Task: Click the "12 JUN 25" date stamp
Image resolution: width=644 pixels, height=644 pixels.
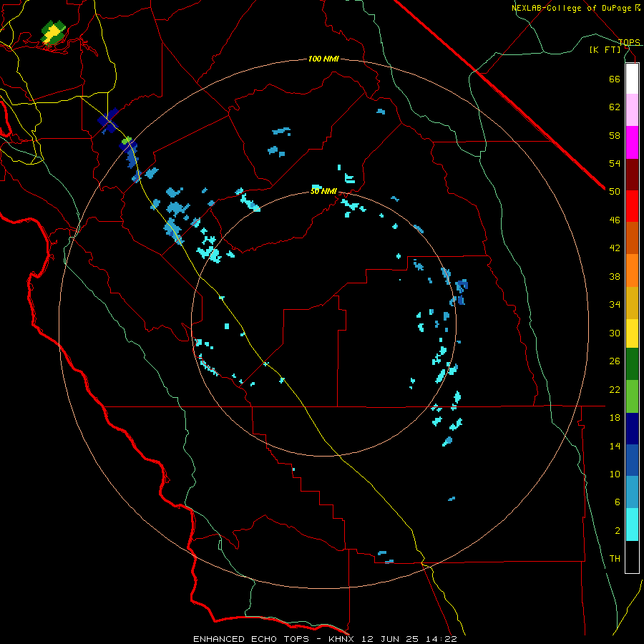Action: 390,639
